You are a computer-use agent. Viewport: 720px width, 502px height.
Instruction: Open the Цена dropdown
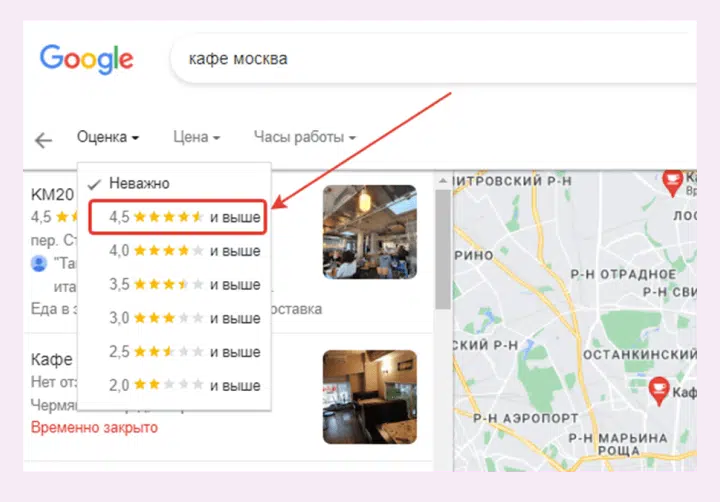tap(197, 137)
